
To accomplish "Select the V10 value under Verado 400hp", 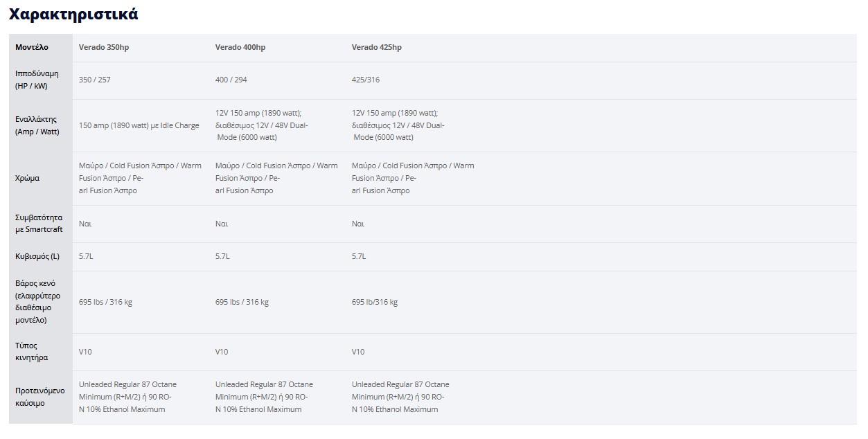I will [222, 352].
